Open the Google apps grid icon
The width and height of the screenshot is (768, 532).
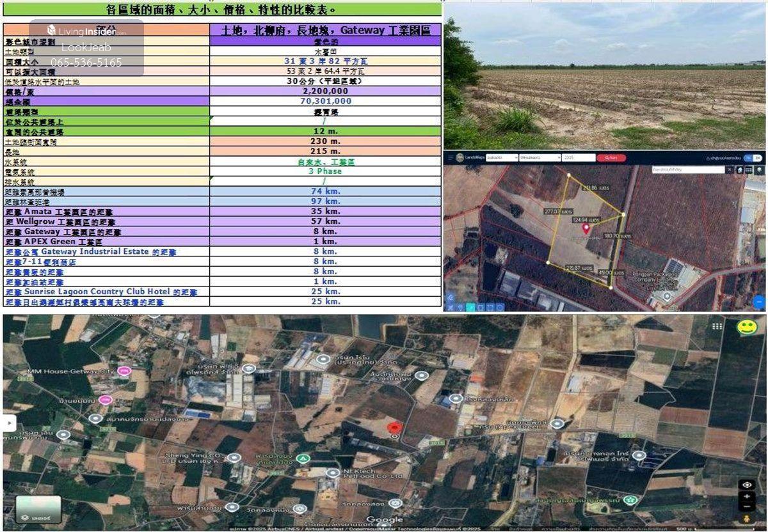717,327
